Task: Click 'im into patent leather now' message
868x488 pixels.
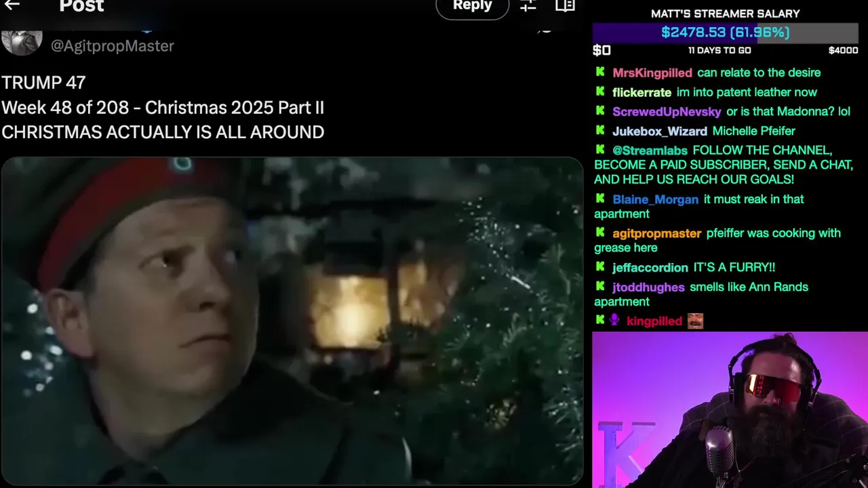Action: pos(747,92)
